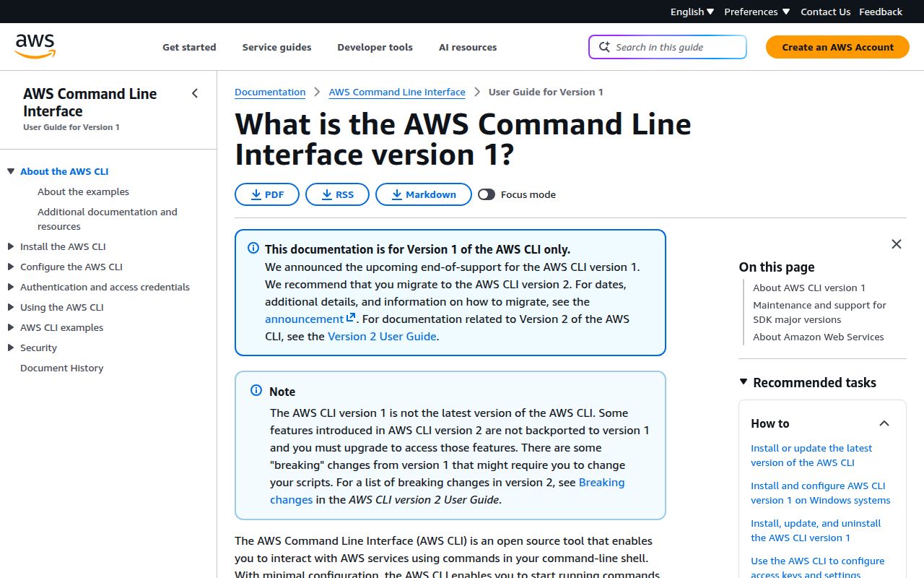Viewport: 924px width, 578px height.
Task: Close the right side panel
Action: point(897,244)
